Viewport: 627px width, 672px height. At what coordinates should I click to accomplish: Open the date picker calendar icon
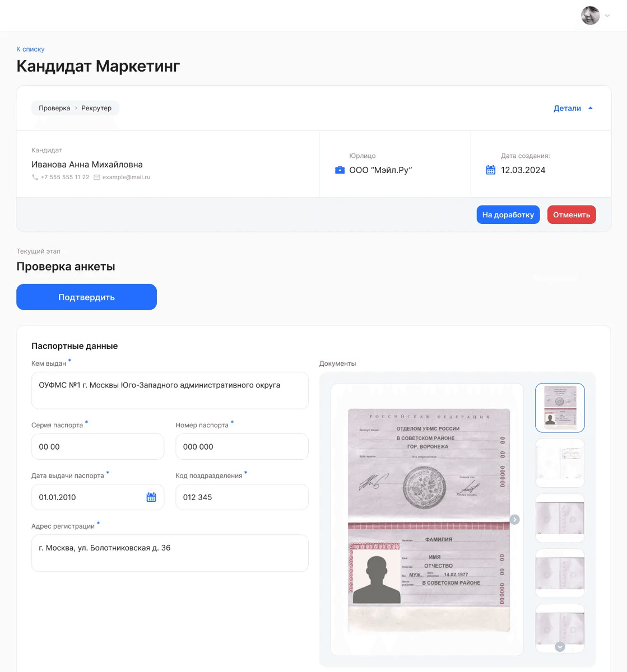[x=151, y=497]
